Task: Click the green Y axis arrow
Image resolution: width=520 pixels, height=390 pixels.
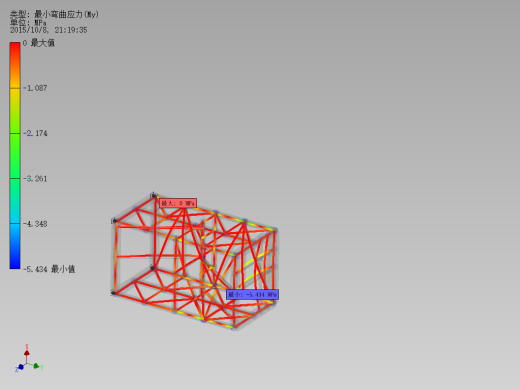Action: 36,366
